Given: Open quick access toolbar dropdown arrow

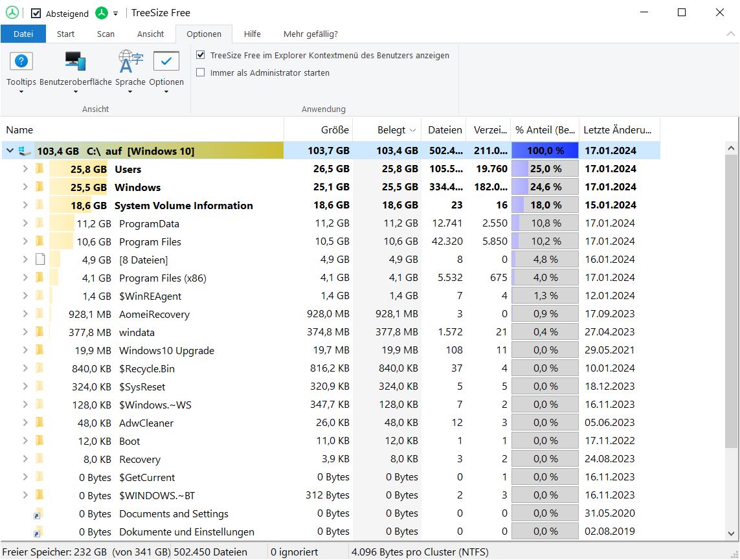Looking at the screenshot, I should click(x=116, y=14).
